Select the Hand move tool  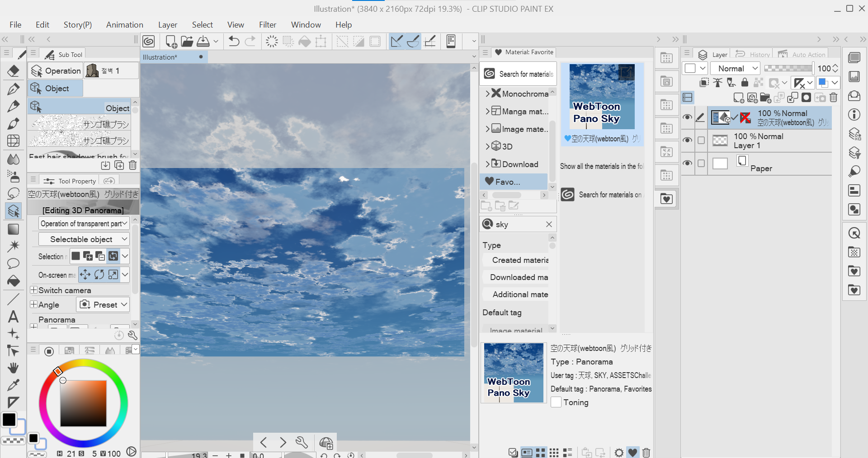coord(14,368)
